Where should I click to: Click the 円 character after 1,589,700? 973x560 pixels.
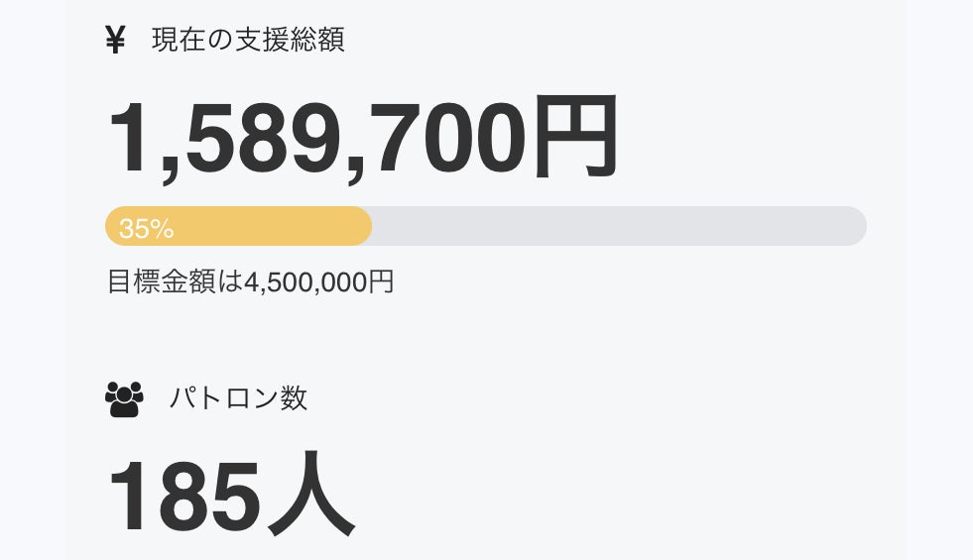[x=575, y=137]
